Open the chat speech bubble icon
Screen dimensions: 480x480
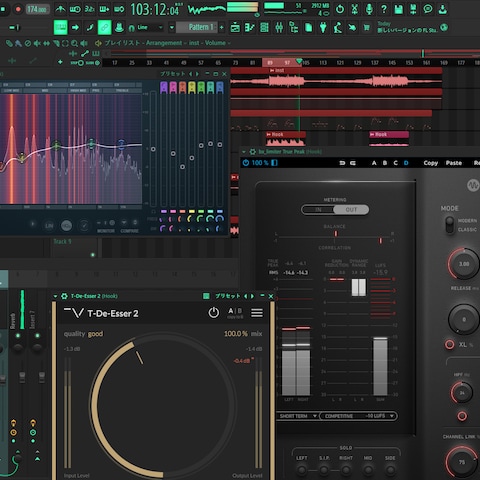click(428, 9)
